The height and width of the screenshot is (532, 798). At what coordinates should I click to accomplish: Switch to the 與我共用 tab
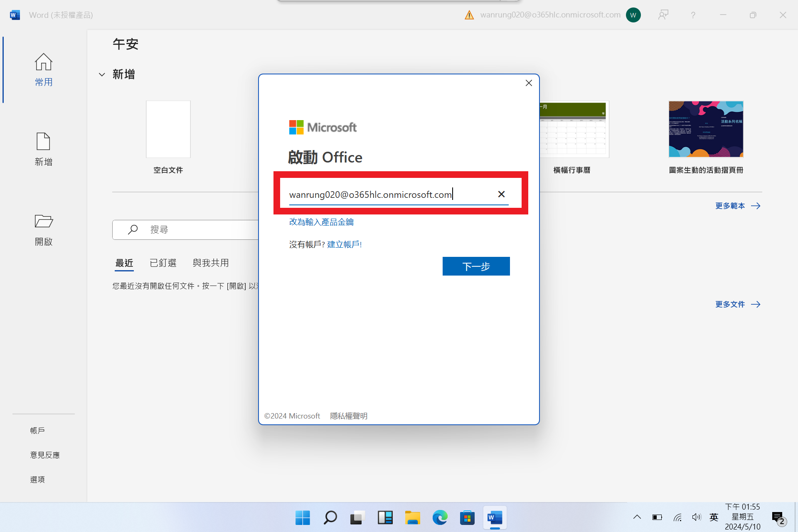(x=211, y=263)
